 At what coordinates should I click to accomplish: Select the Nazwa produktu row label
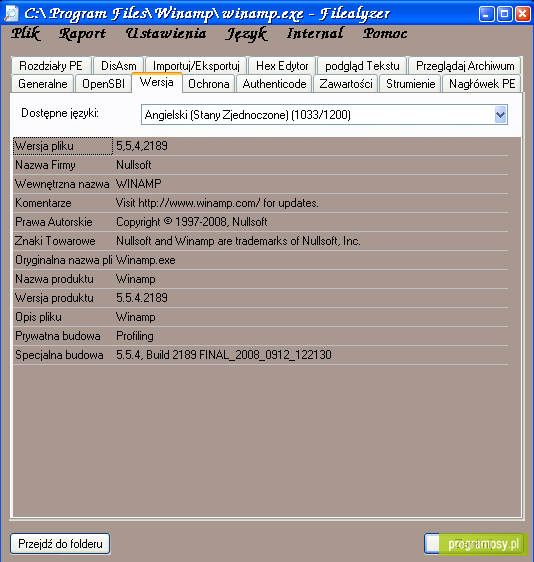tap(54, 279)
